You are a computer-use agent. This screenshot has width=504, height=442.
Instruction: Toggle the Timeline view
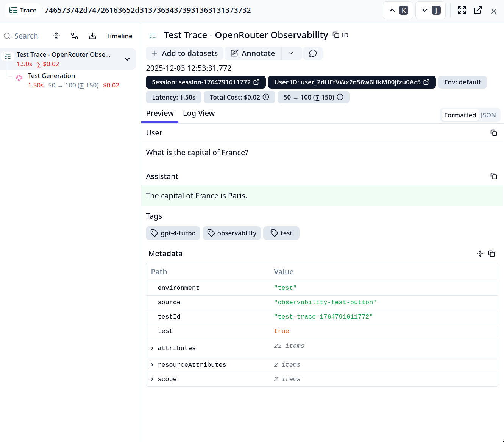(x=119, y=36)
